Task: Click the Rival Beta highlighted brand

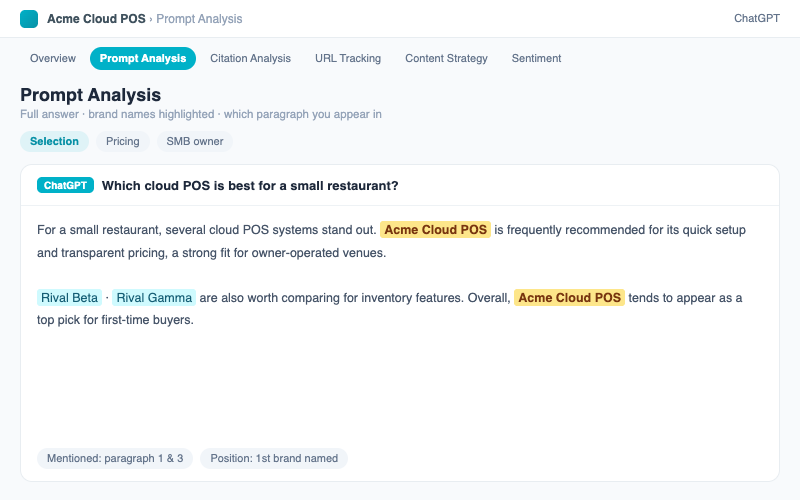Action: (x=69, y=297)
